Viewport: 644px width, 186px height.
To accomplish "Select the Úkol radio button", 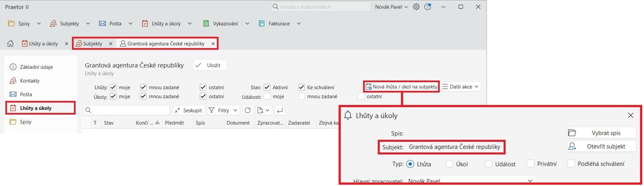I will point(449,164).
